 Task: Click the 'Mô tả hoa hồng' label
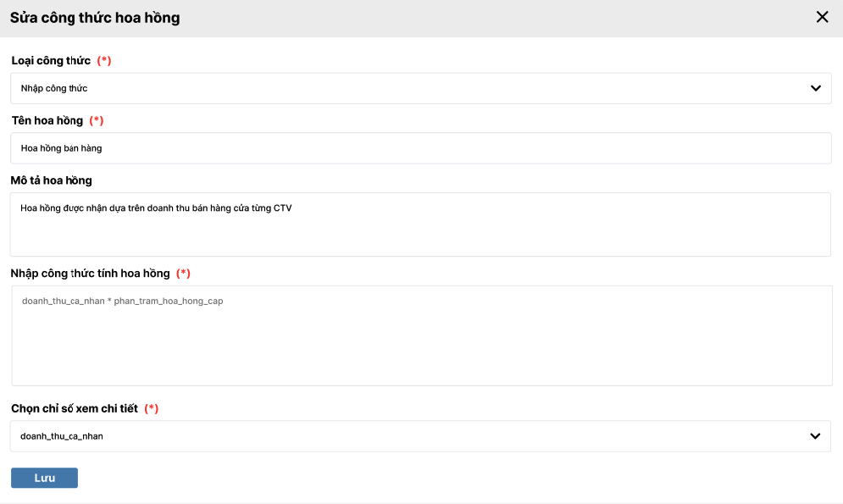pyautogui.click(x=52, y=180)
